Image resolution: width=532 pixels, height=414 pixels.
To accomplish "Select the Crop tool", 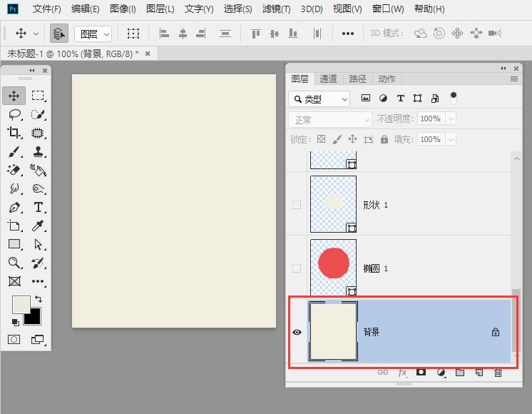I will coord(14,133).
